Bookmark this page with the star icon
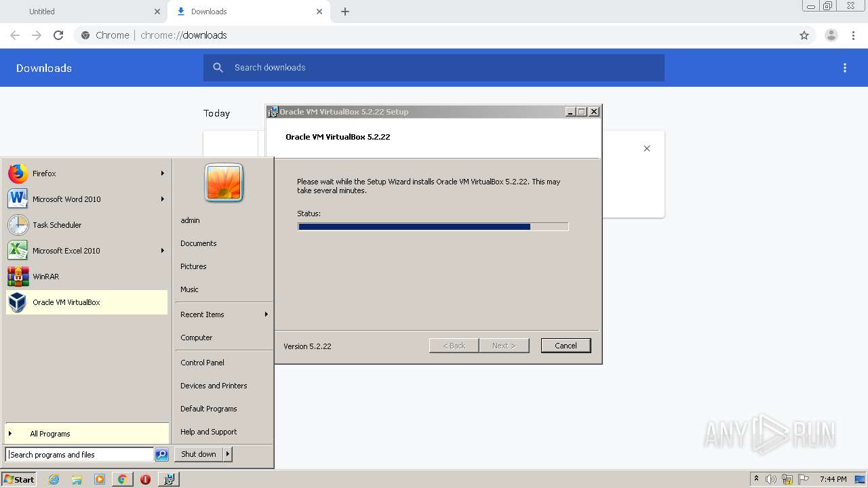Viewport: 868px width, 488px height. [804, 35]
